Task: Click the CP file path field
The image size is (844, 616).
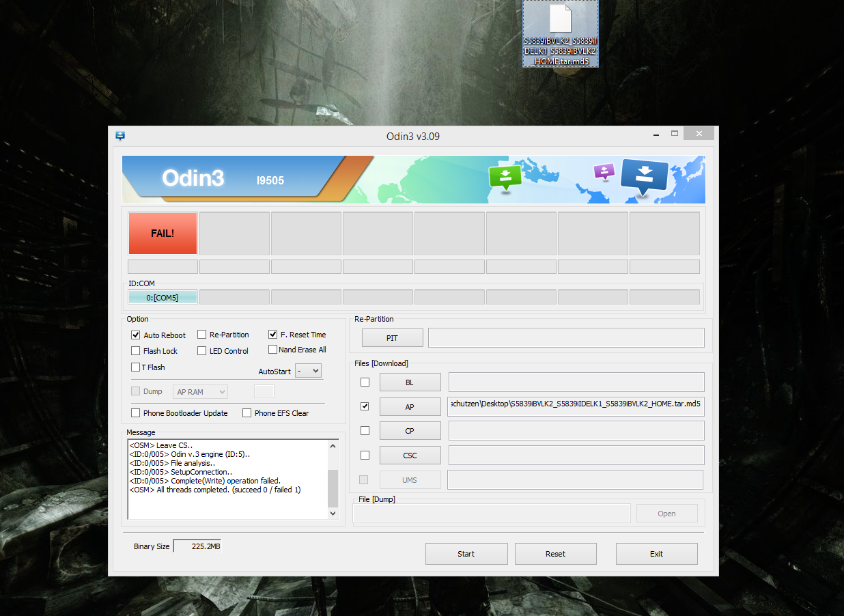Action: point(576,430)
